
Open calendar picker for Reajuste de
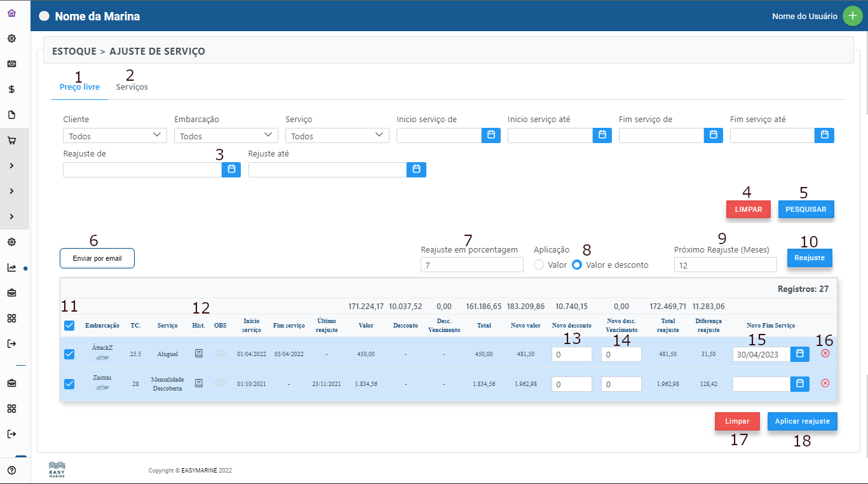(231, 169)
